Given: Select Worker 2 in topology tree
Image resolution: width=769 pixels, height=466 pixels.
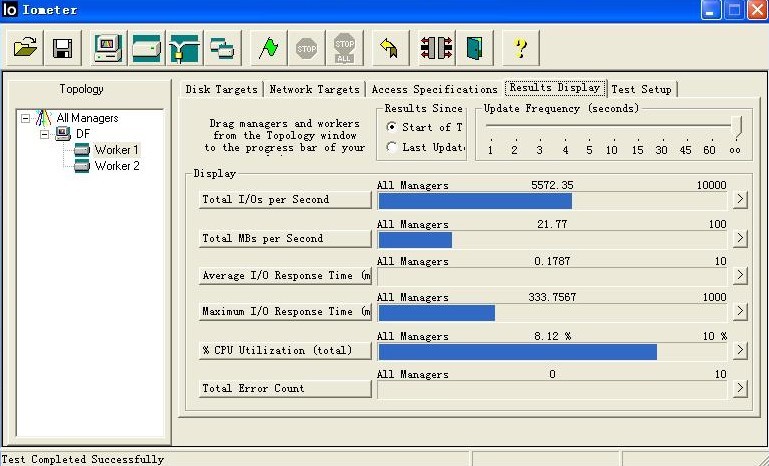Looking at the screenshot, I should [117, 166].
